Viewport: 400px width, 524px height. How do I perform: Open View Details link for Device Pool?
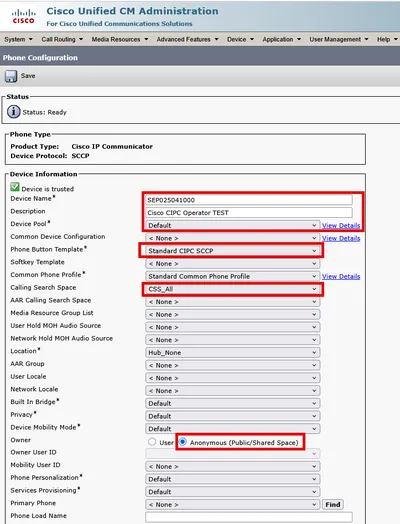(x=341, y=226)
